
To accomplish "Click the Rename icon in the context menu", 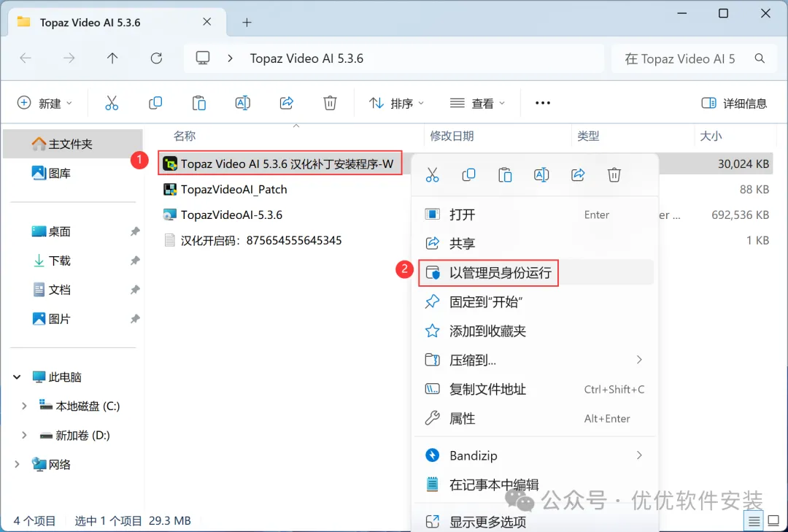I will [541, 175].
